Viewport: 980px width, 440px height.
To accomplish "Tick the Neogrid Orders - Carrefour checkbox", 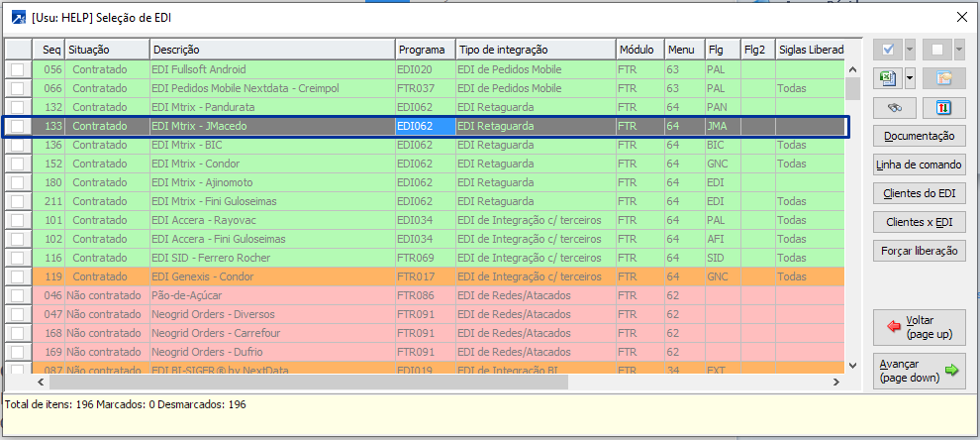I will (18, 333).
